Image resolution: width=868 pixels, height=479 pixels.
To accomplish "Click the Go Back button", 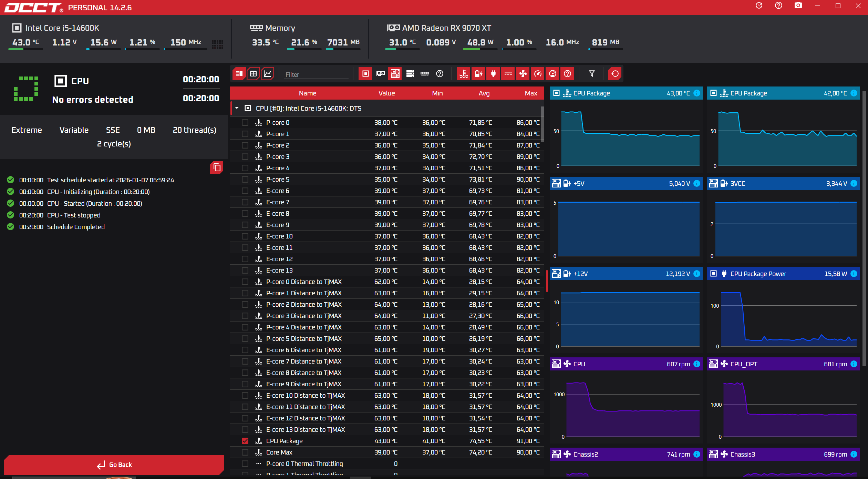I will pos(114,465).
